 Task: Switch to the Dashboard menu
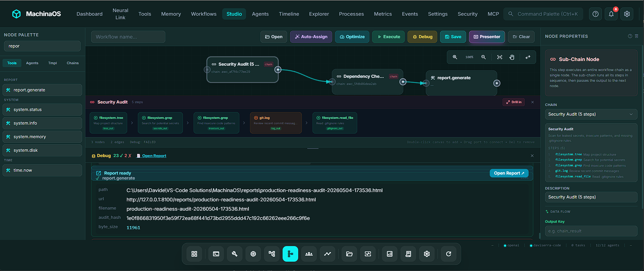point(89,14)
